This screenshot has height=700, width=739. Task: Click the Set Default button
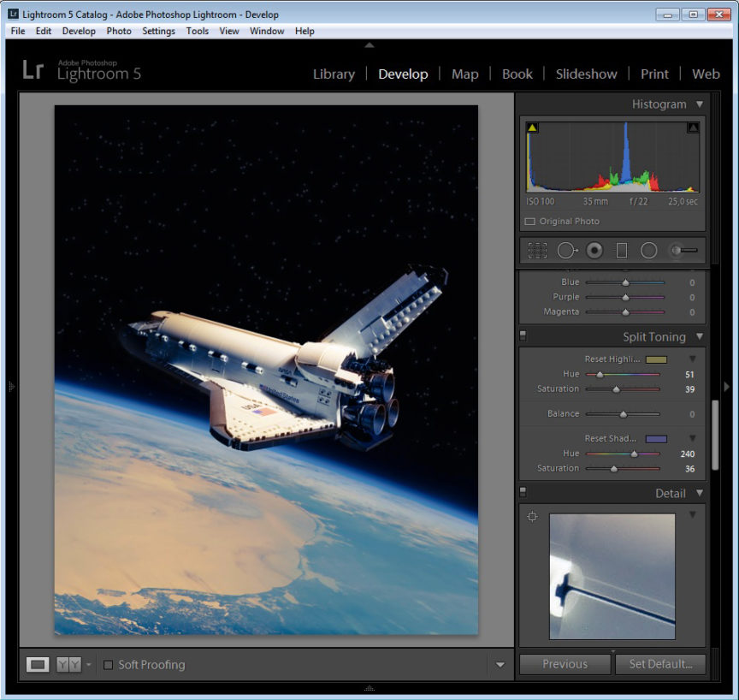tap(659, 664)
